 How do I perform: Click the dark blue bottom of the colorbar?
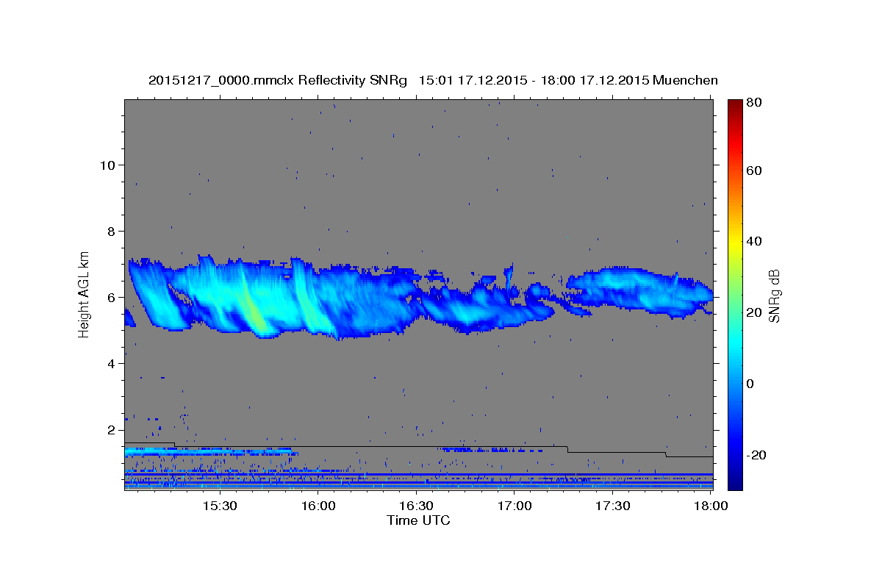[735, 481]
